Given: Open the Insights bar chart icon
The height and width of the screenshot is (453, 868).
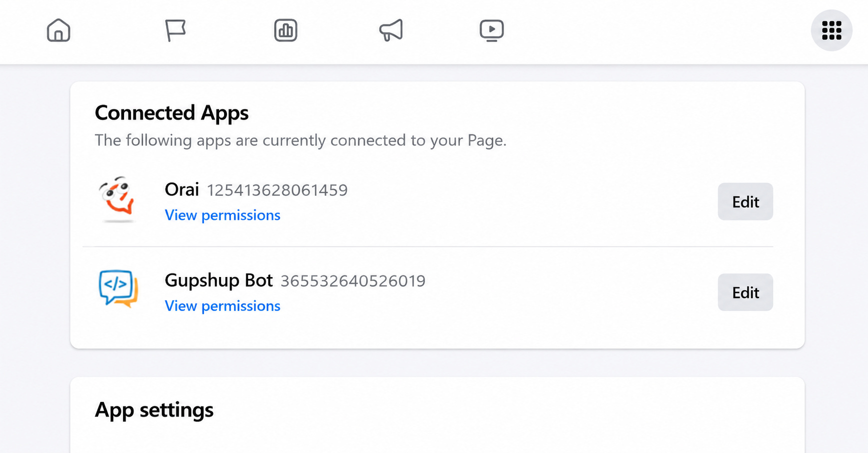Looking at the screenshot, I should click(286, 30).
